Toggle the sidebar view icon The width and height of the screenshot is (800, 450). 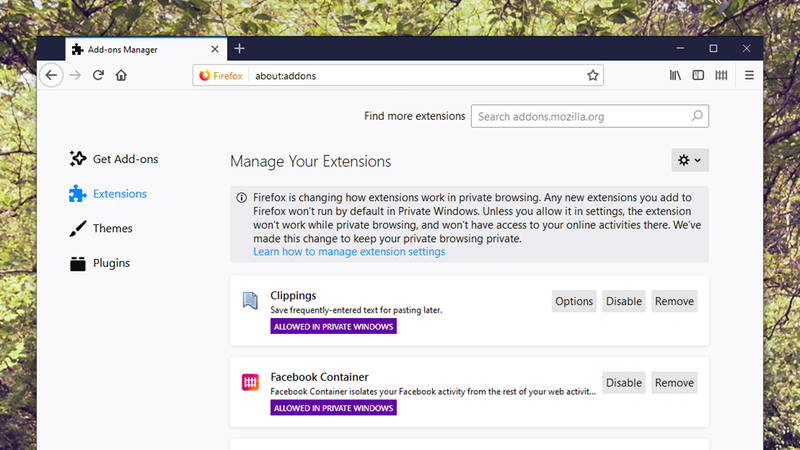[698, 76]
